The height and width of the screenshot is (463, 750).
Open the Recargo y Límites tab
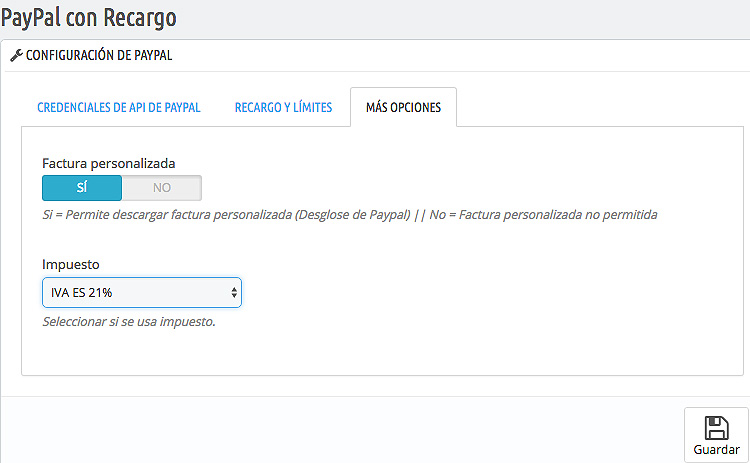[283, 107]
